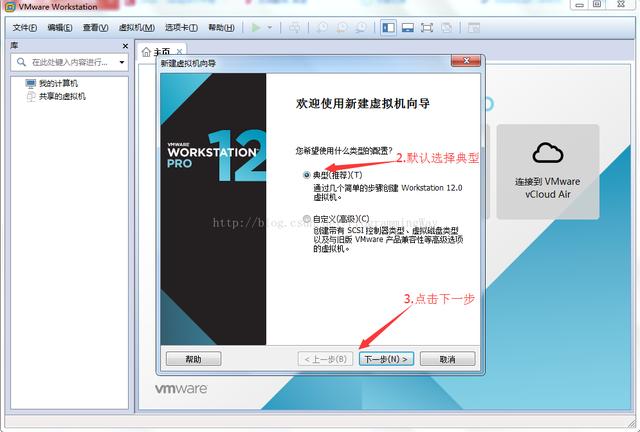Click the 下一步(N) button

[385, 359]
